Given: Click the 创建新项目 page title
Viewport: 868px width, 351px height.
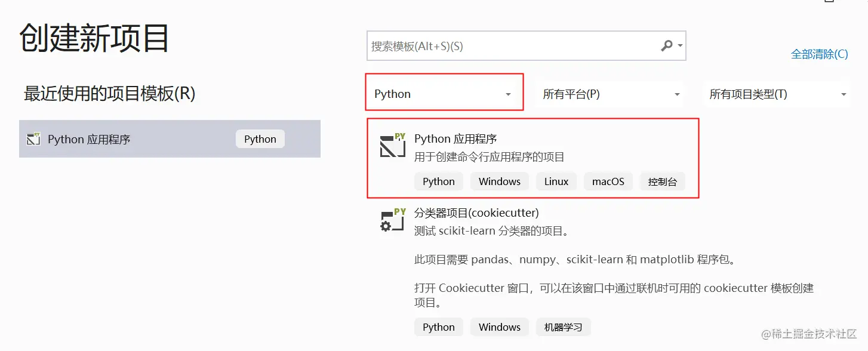Looking at the screenshot, I should pos(94,38).
